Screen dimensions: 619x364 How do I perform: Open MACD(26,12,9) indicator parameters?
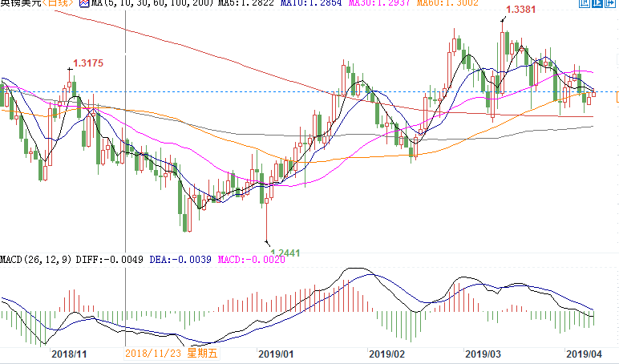[35, 260]
